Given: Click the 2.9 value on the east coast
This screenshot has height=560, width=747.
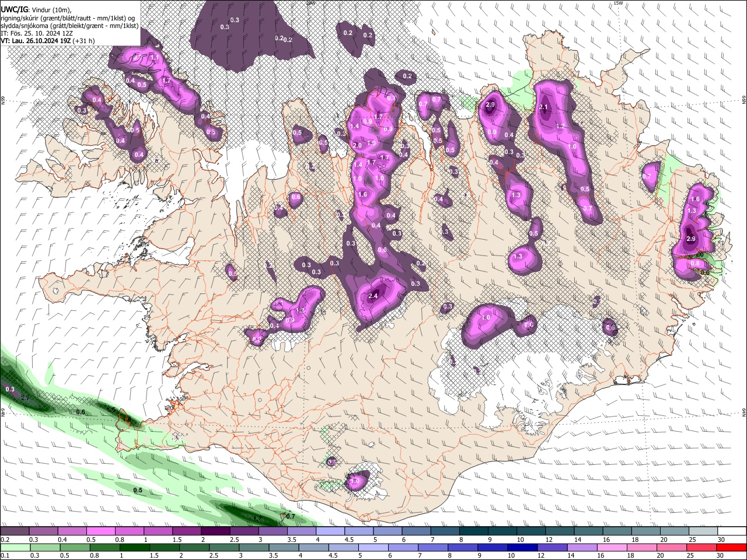Looking at the screenshot, I should [692, 239].
